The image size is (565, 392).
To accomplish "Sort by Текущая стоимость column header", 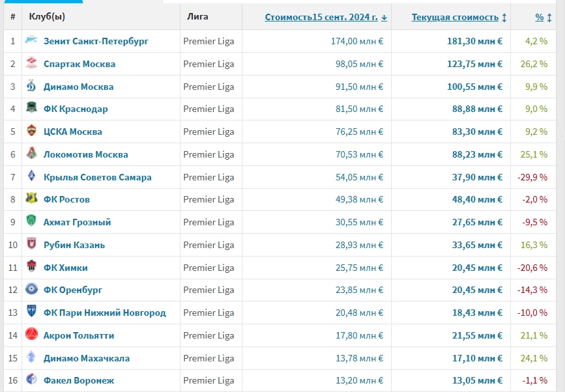I will coord(459,17).
